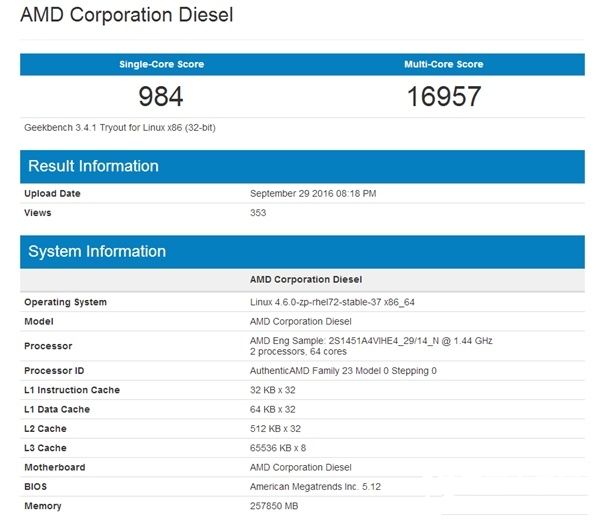Click the Processor row label
Screen dimensions: 600x525
[x=48, y=346]
